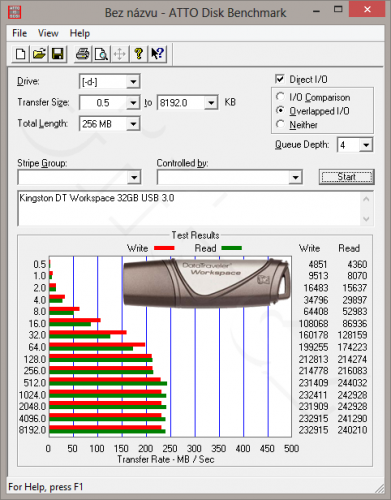Click status bar text For Help, press F1
The width and height of the screenshot is (391, 500).
45,487
